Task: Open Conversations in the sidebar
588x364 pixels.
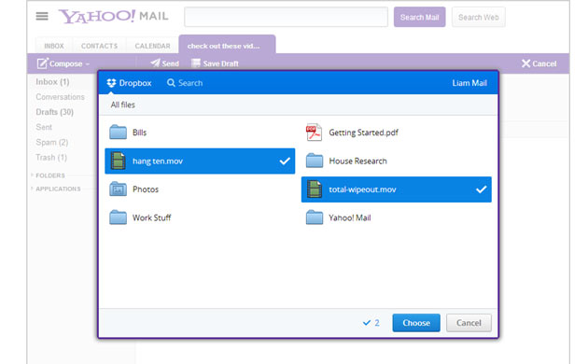Action: [x=60, y=97]
